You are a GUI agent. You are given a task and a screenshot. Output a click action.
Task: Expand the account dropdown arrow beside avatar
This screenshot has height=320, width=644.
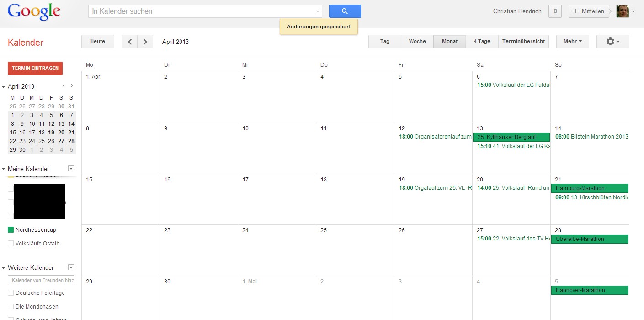pos(633,11)
